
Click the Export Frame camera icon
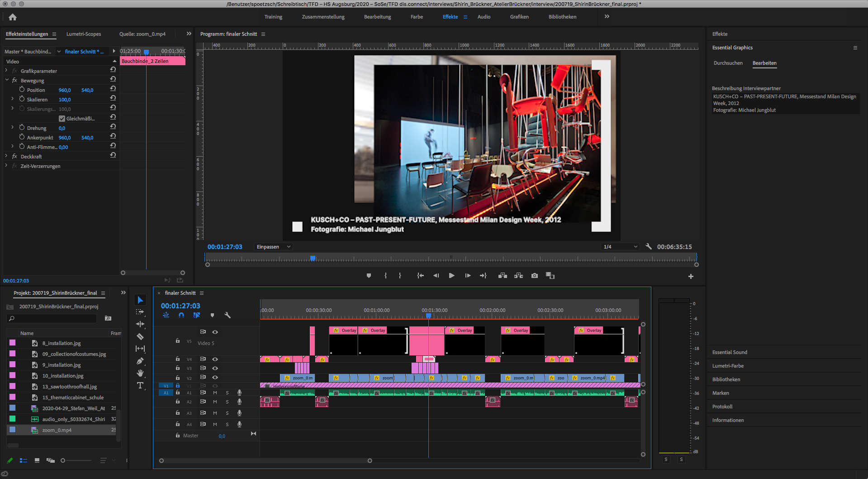point(535,276)
